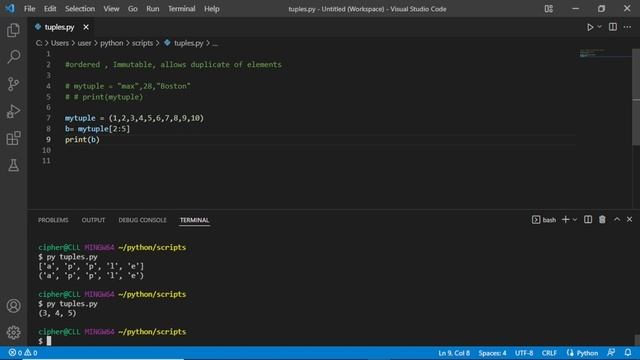Open the Edit menu

point(50,9)
